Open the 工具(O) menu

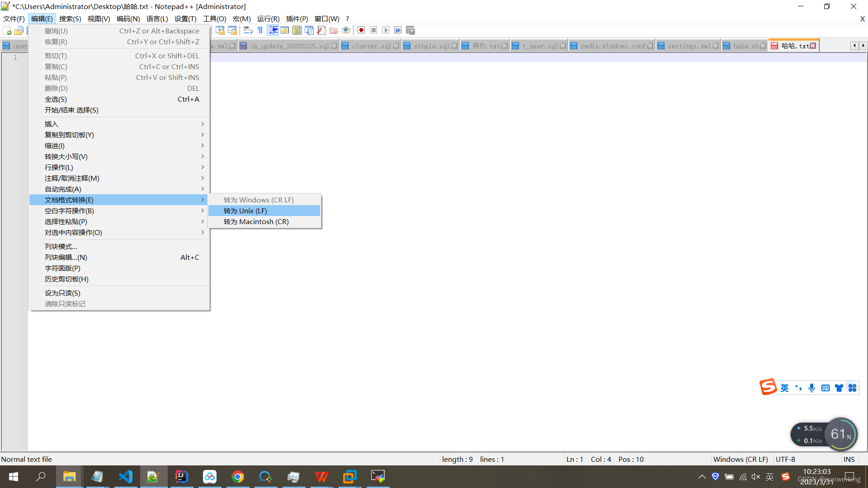[215, 19]
